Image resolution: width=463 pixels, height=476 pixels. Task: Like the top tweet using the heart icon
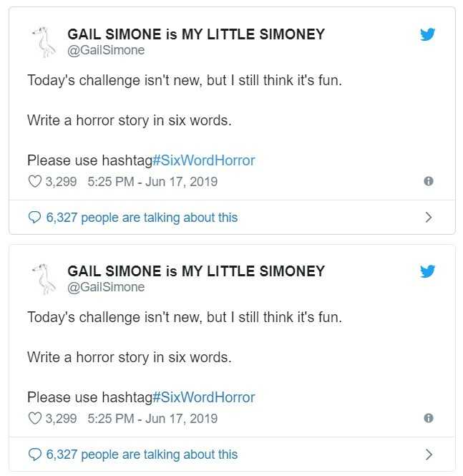click(35, 182)
